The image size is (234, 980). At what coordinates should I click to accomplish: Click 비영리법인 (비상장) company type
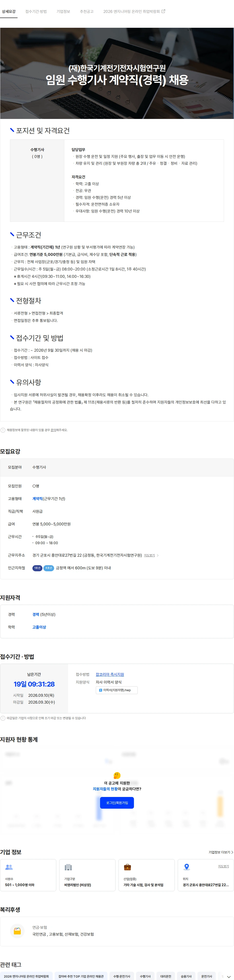point(78,885)
